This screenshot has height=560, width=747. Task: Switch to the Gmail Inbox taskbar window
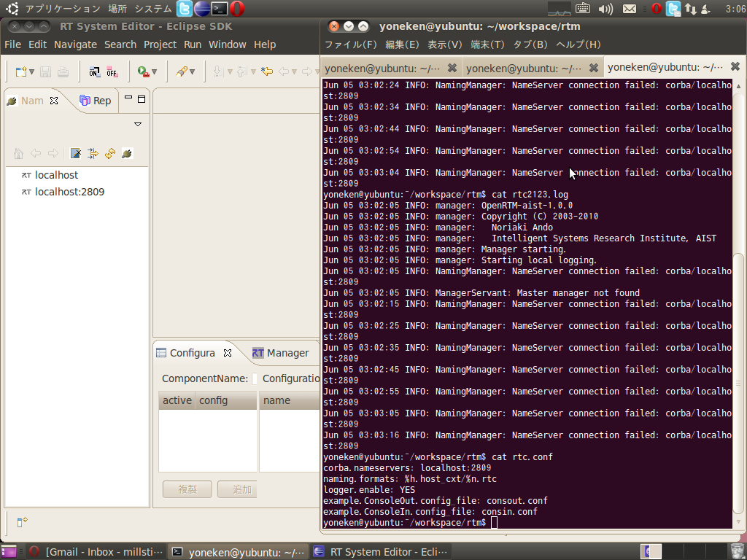click(x=96, y=552)
